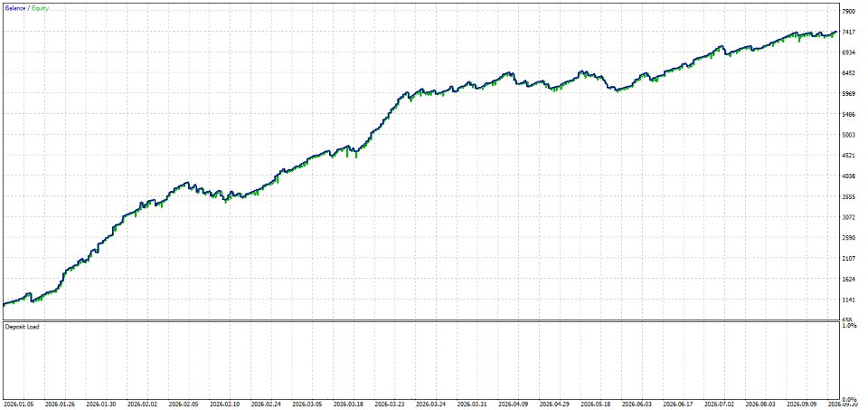868x410 pixels.
Task: Click the 2026.01.05 date label
Action: tap(19, 405)
